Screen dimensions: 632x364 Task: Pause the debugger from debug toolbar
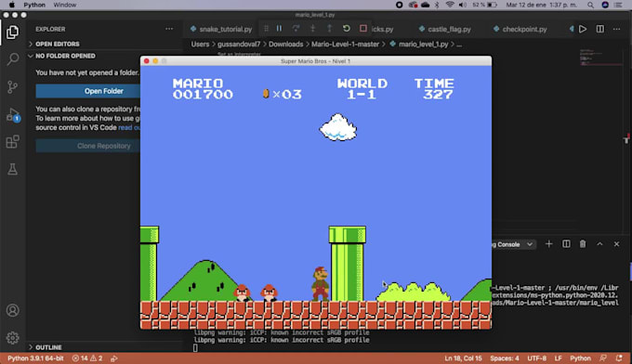pos(279,29)
